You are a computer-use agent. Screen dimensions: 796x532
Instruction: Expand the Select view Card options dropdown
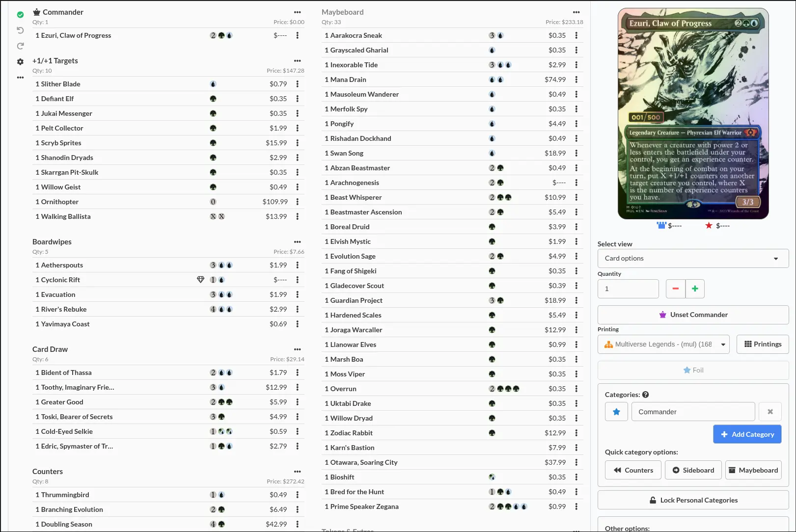(x=692, y=258)
